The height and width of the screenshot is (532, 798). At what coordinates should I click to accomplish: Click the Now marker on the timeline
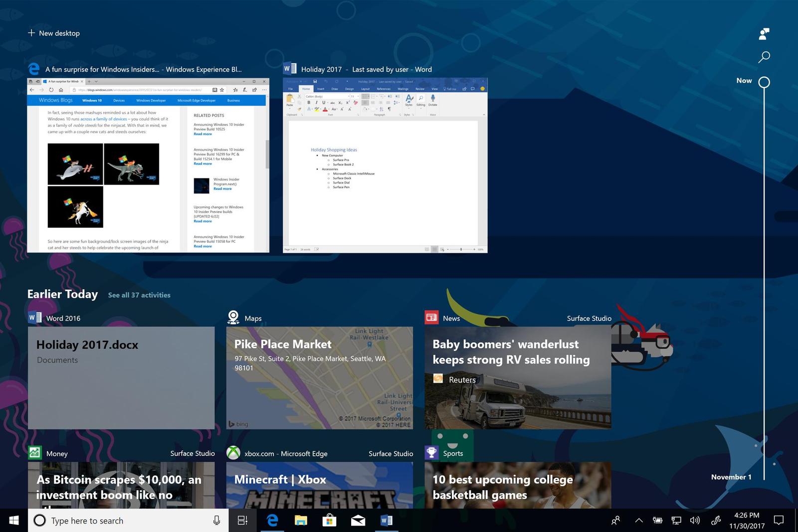763,83
